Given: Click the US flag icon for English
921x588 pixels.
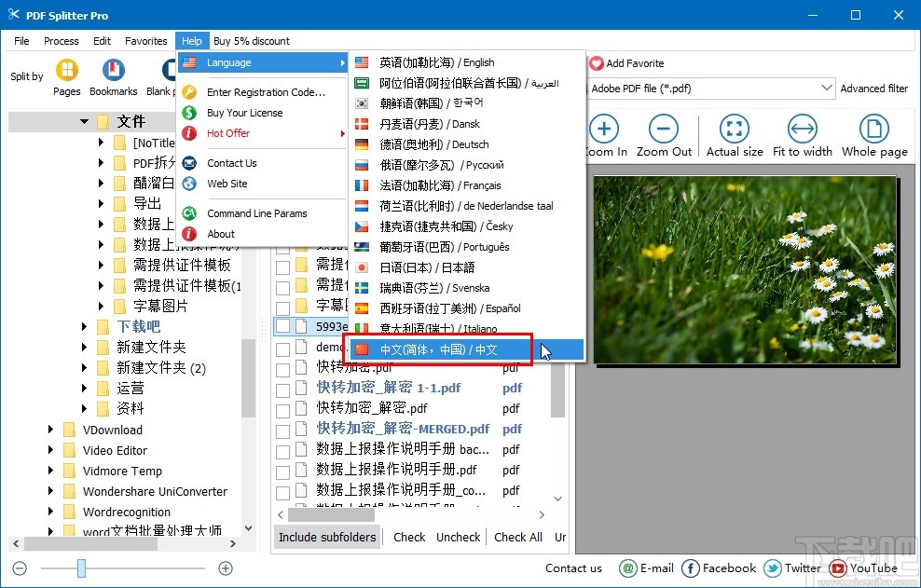Looking at the screenshot, I should (362, 62).
